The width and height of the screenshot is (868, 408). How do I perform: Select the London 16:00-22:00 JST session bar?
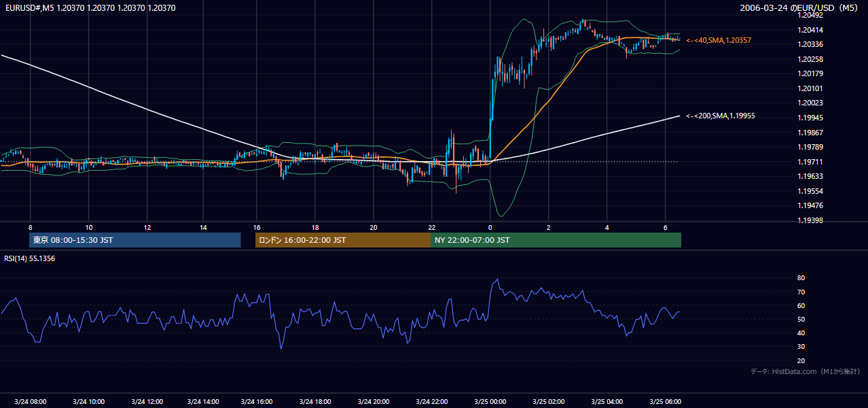click(x=342, y=240)
